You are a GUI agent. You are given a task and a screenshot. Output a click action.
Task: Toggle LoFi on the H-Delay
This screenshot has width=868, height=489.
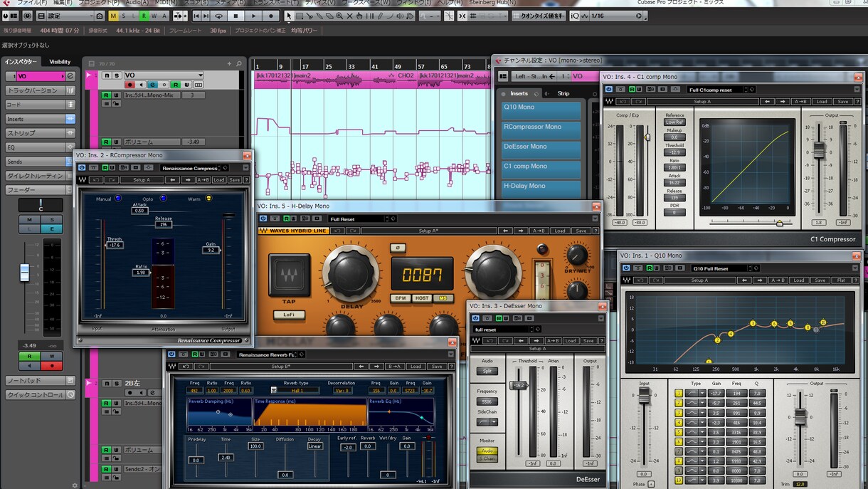point(289,314)
